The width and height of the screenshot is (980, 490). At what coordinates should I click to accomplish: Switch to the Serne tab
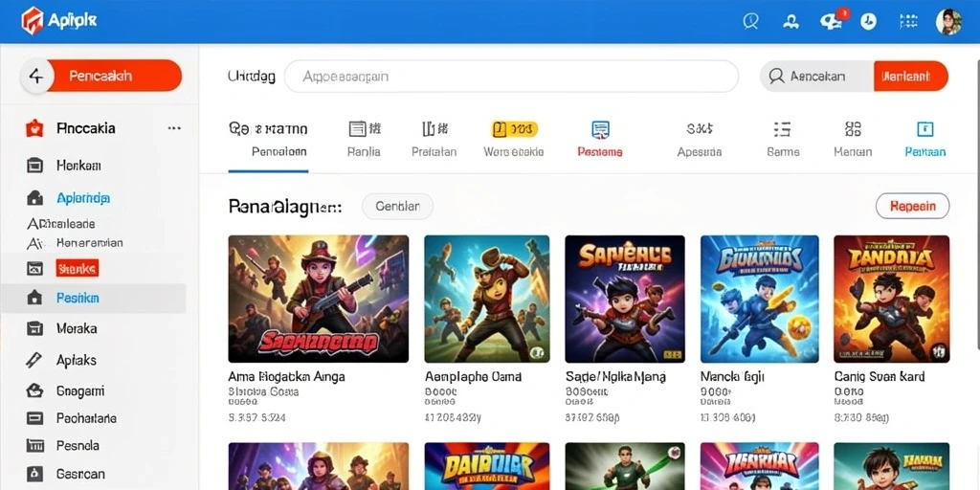coord(783,152)
